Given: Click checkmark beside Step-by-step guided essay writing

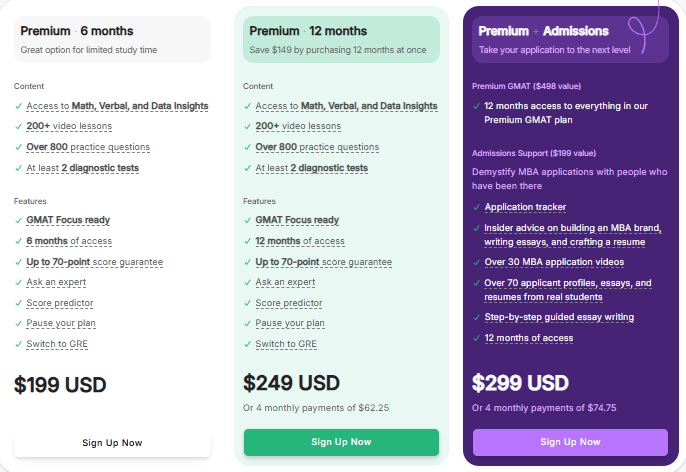Looking at the screenshot, I should click(x=476, y=317).
